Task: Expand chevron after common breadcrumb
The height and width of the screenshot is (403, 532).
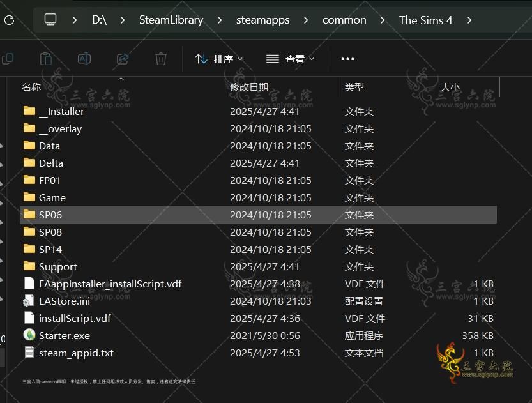Action: pyautogui.click(x=383, y=20)
